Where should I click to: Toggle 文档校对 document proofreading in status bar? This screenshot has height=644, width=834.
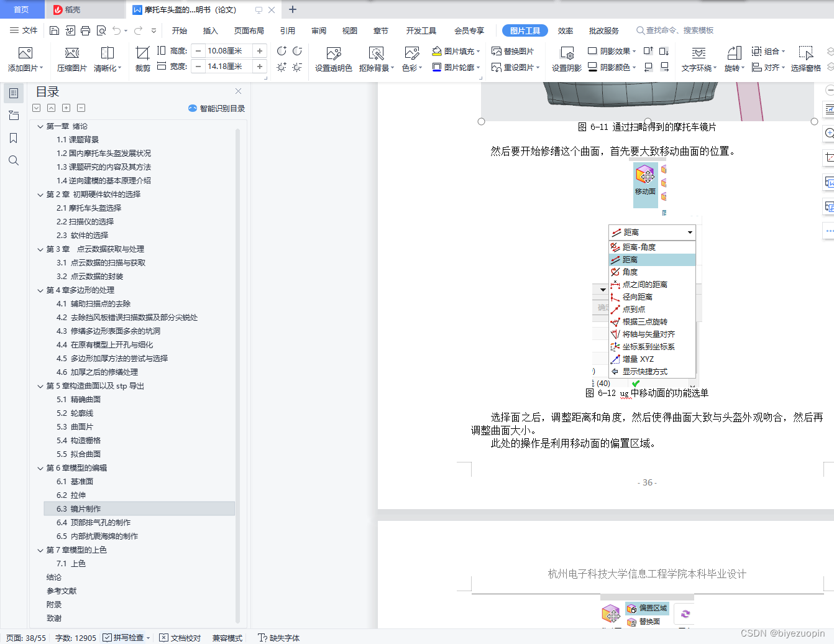tap(180, 638)
